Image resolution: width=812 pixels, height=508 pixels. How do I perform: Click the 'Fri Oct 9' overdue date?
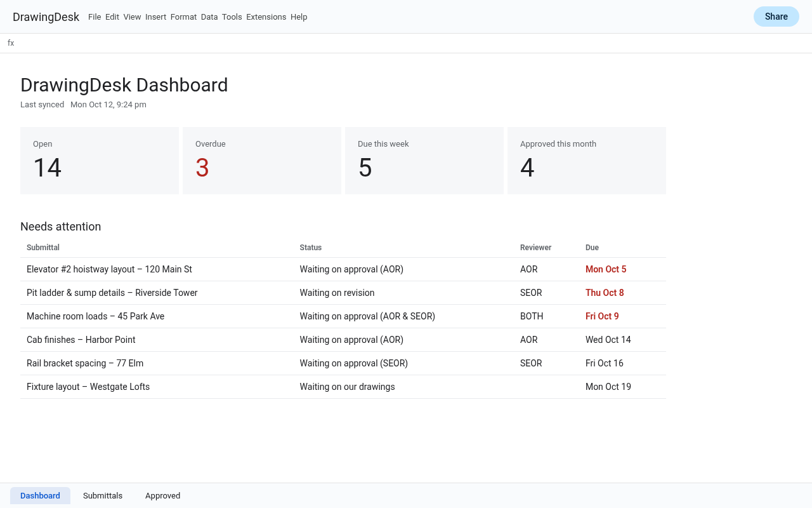602,316
